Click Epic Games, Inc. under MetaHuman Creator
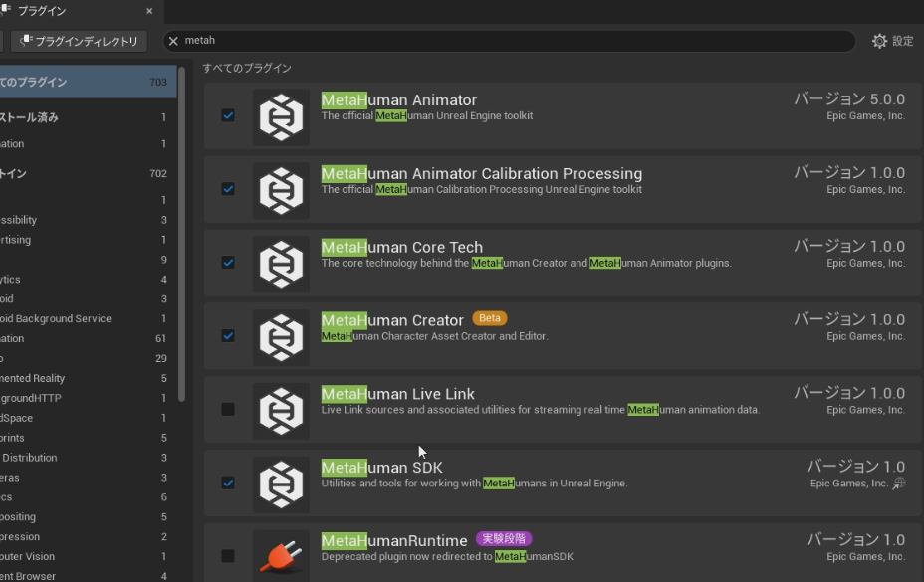Image resolution: width=924 pixels, height=582 pixels. 865,336
